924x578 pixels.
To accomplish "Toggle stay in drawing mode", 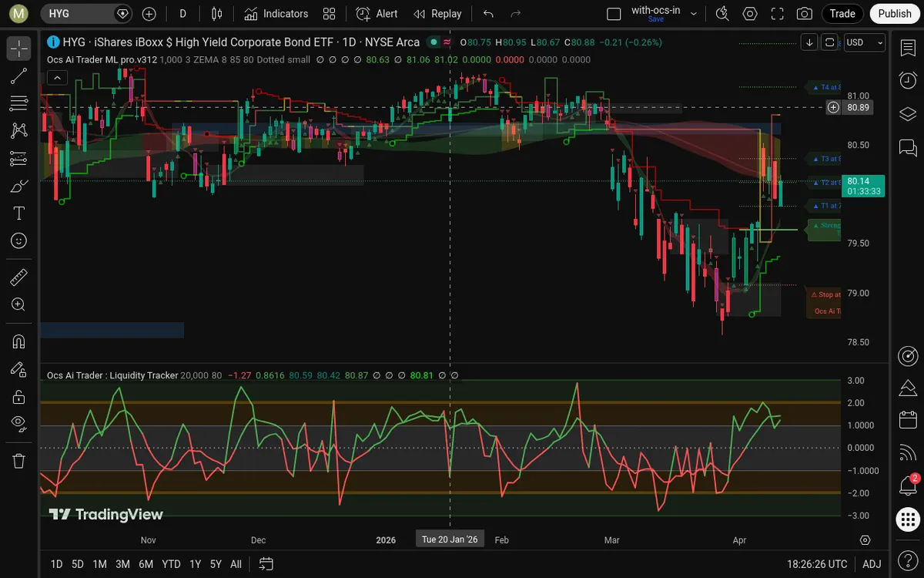I will (19, 369).
